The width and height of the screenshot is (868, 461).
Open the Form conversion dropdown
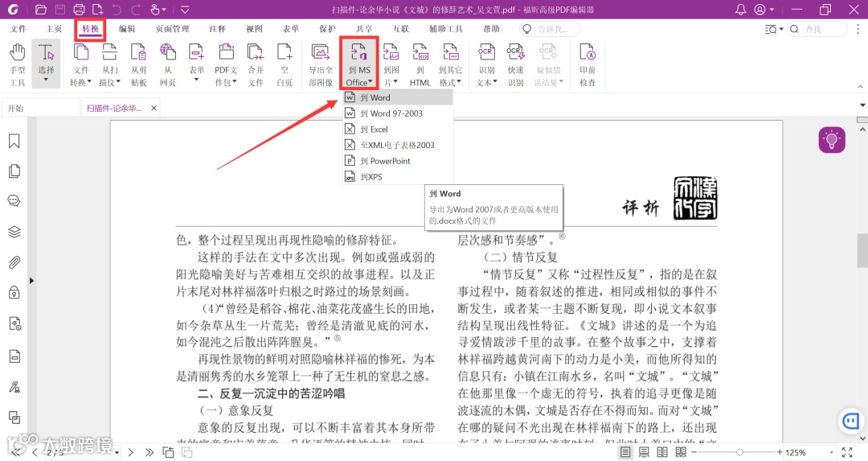(197, 64)
